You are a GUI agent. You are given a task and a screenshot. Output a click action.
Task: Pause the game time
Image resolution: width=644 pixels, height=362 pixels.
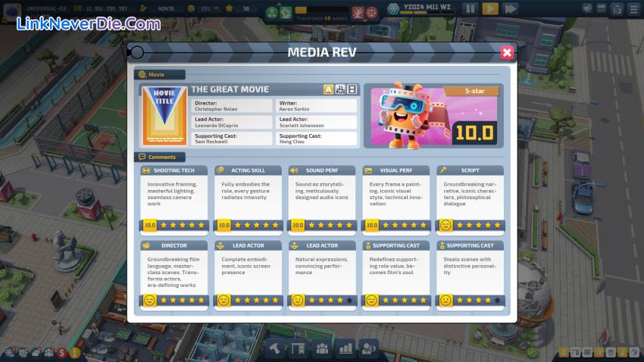tap(470, 8)
